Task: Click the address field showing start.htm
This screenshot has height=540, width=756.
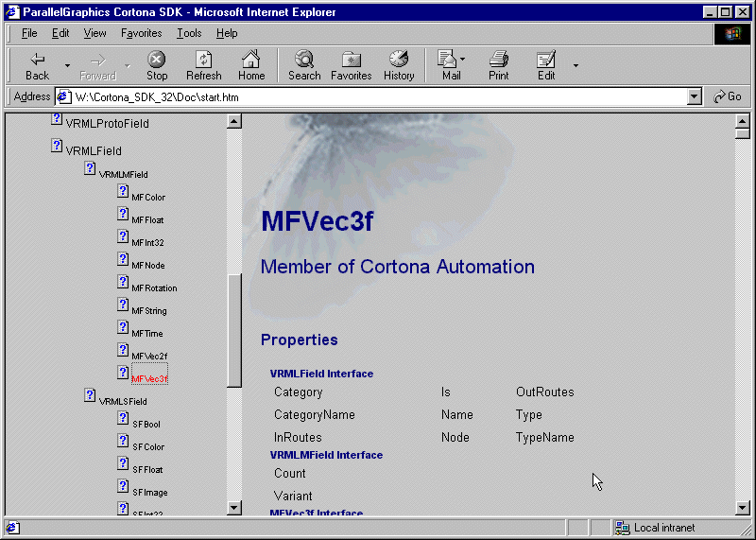Action: pyautogui.click(x=371, y=97)
